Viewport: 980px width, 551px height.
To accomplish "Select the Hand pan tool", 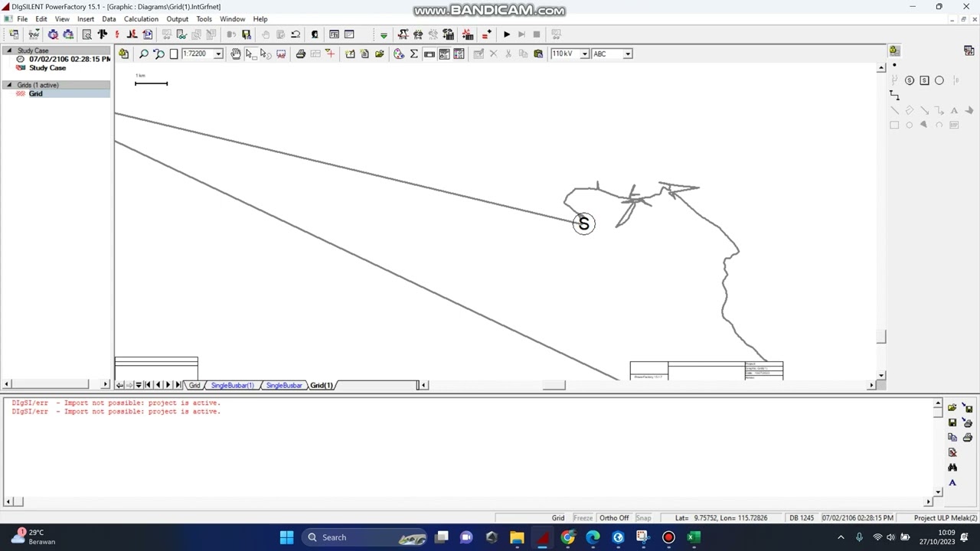I will pos(236,54).
